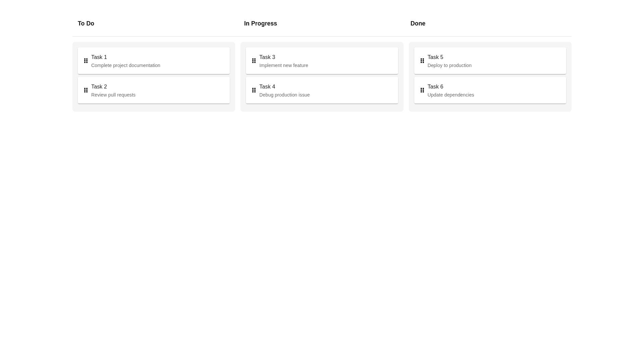Click the Task 2 title text
Image resolution: width=644 pixels, height=362 pixels.
(99, 87)
